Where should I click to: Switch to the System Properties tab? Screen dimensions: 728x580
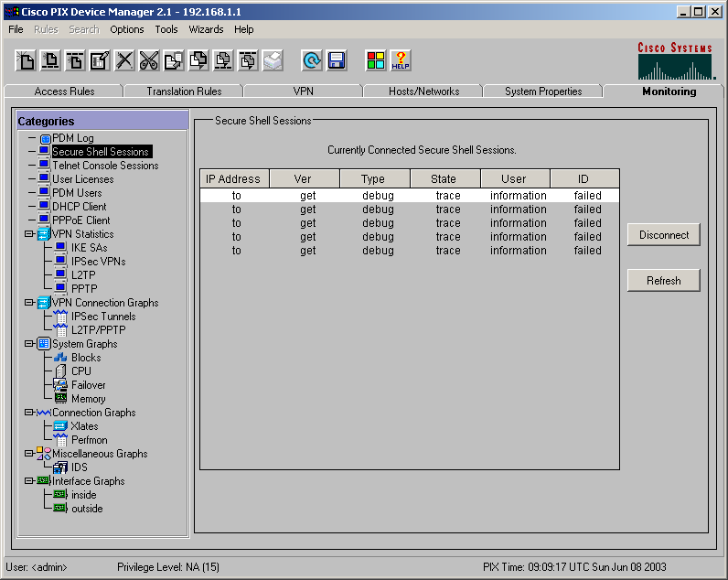543,91
